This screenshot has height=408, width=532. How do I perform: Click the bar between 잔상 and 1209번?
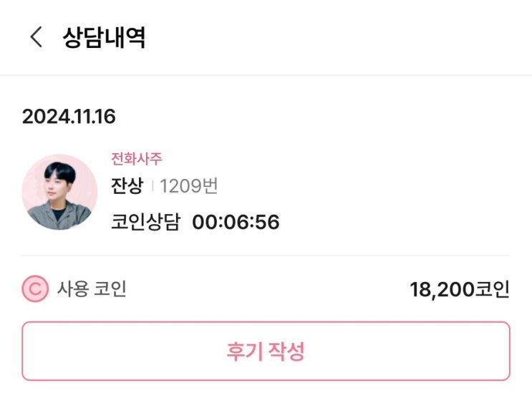pyautogui.click(x=152, y=187)
